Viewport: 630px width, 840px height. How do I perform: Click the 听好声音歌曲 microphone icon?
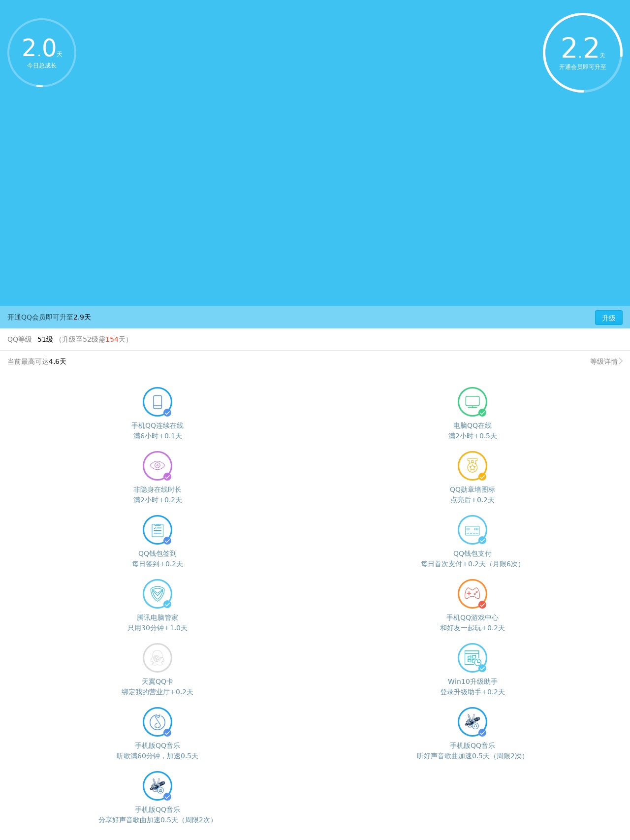point(472,722)
